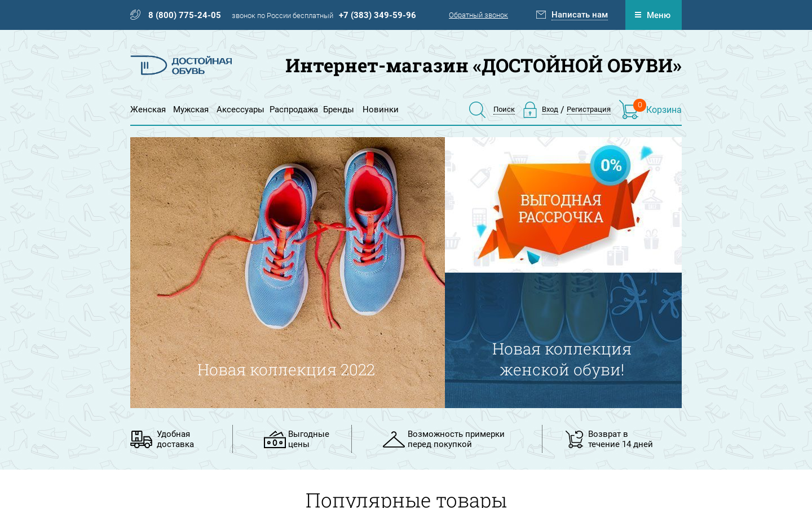Click the Интернет-магазин «ДОСТОЙНОЙ ОБУВИ» heading

coord(483,65)
